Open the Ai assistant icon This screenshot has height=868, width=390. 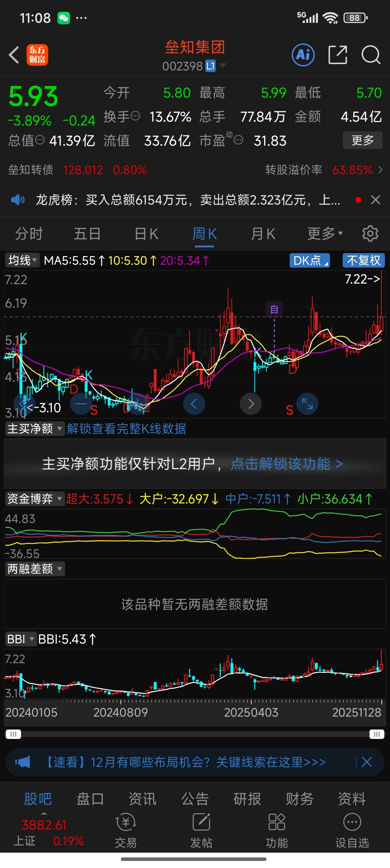click(303, 55)
